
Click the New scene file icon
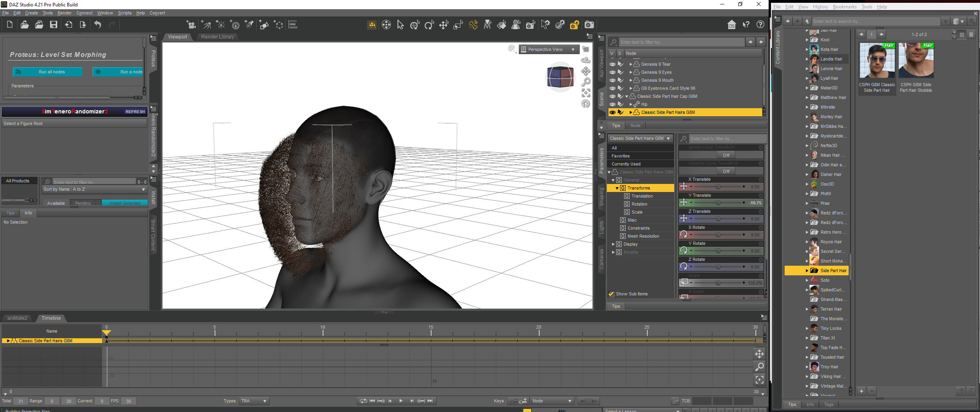point(10,25)
